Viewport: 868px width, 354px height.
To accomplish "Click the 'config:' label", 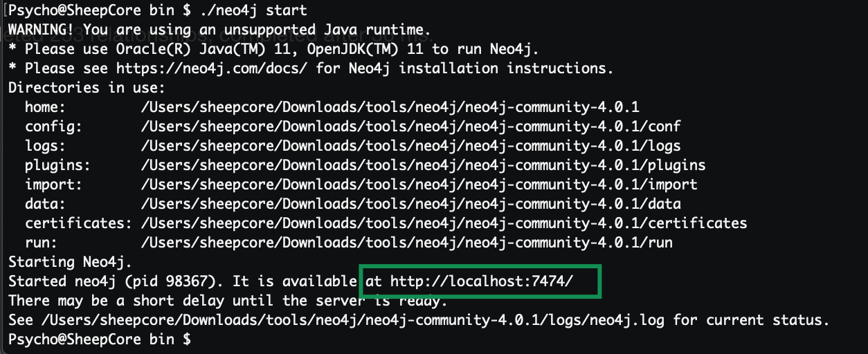I will click(54, 127).
